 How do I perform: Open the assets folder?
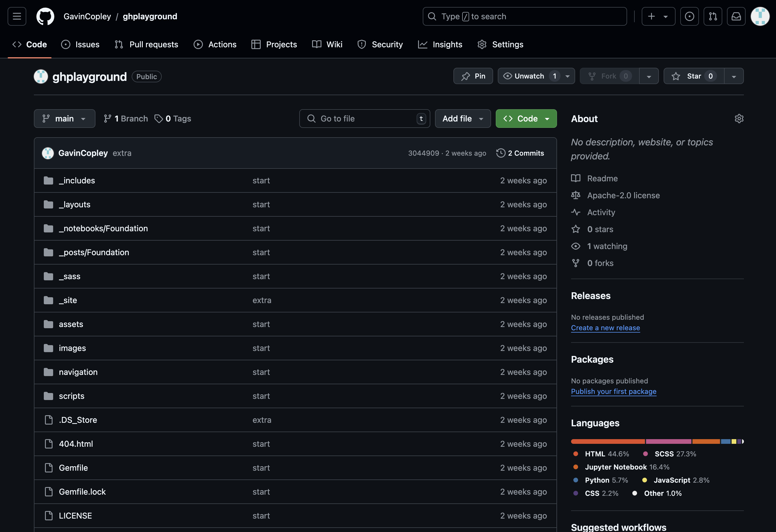coord(71,324)
